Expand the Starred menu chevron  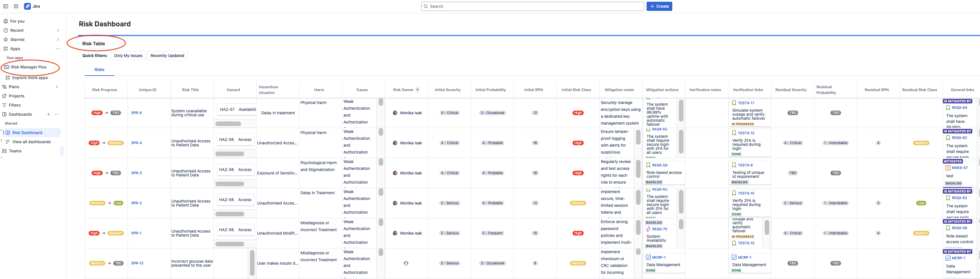point(58,40)
